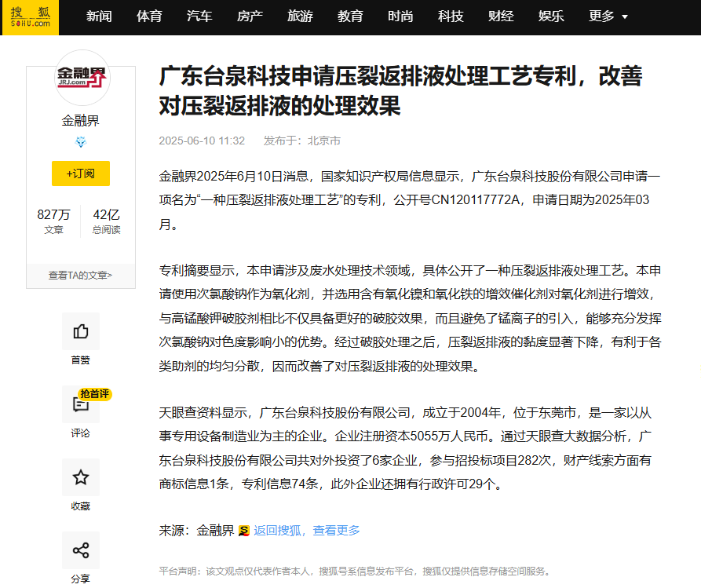Open the 财经 channel
Image resolution: width=701 pixels, height=588 pixels.
(501, 16)
